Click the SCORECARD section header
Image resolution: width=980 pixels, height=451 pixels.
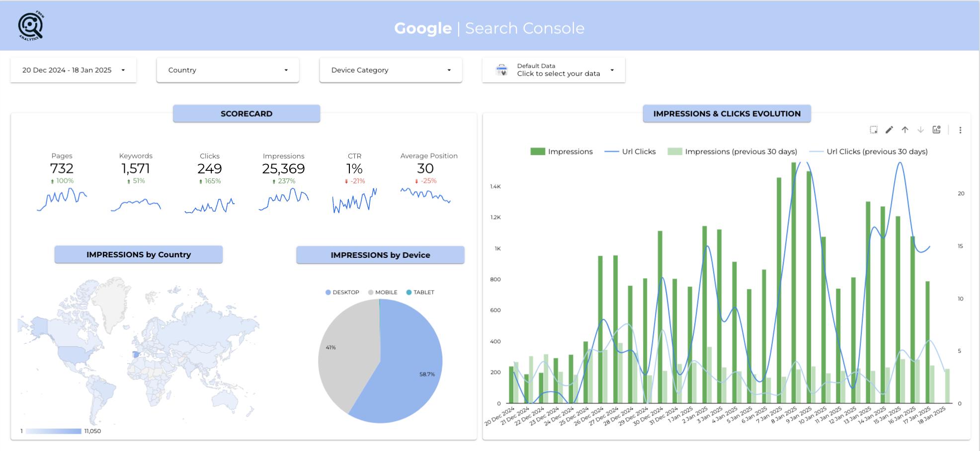246,114
